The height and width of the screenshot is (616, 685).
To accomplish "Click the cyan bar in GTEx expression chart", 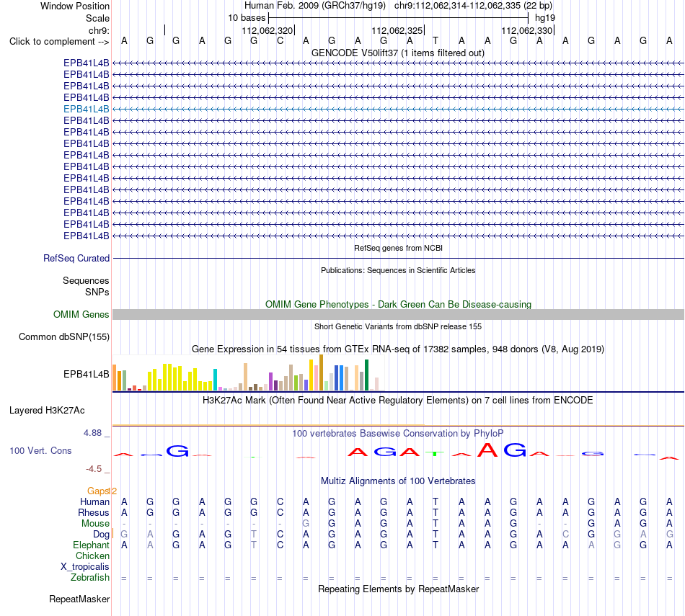I will click(215, 380).
